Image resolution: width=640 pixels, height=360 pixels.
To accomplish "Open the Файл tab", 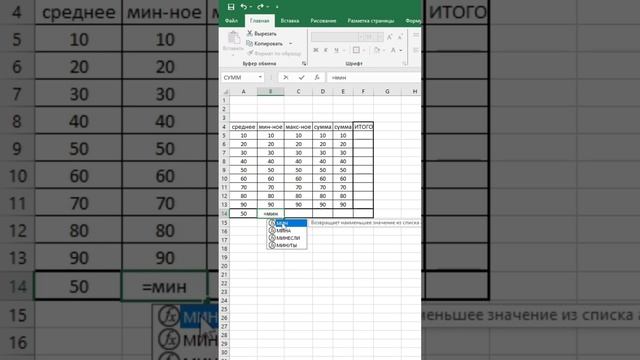I will tap(231, 20).
